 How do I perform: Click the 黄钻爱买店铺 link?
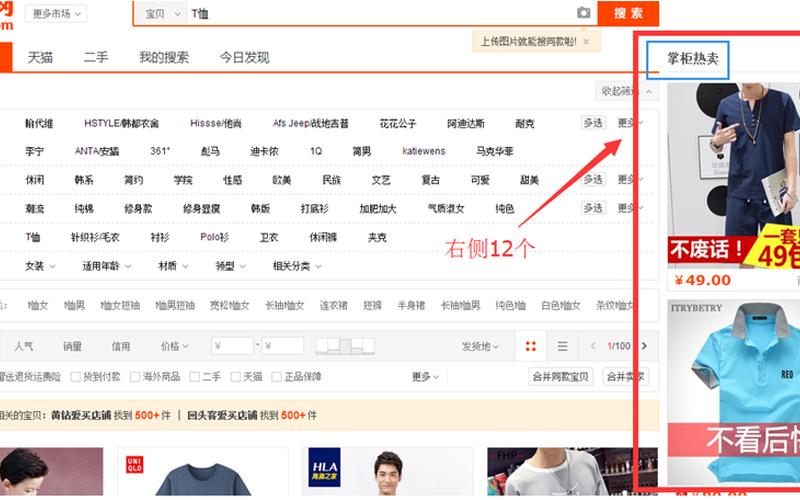point(81,415)
